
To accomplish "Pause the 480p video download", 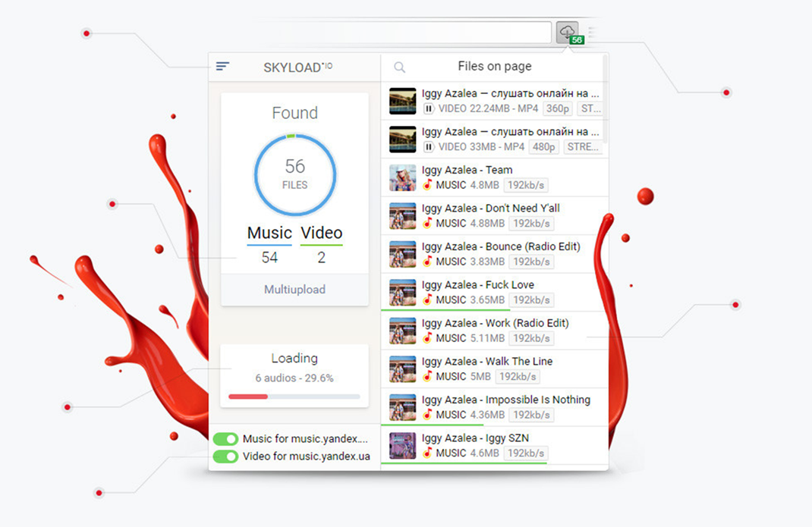I will [x=429, y=146].
